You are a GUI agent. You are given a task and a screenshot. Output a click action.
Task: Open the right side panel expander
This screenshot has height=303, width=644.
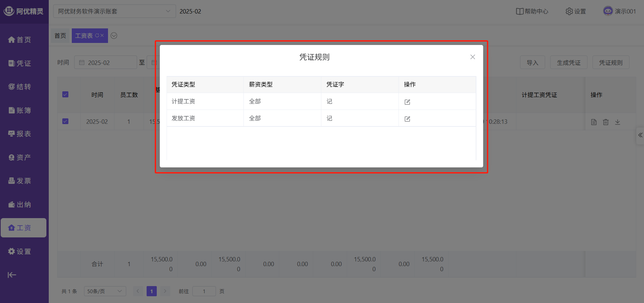pos(640,135)
